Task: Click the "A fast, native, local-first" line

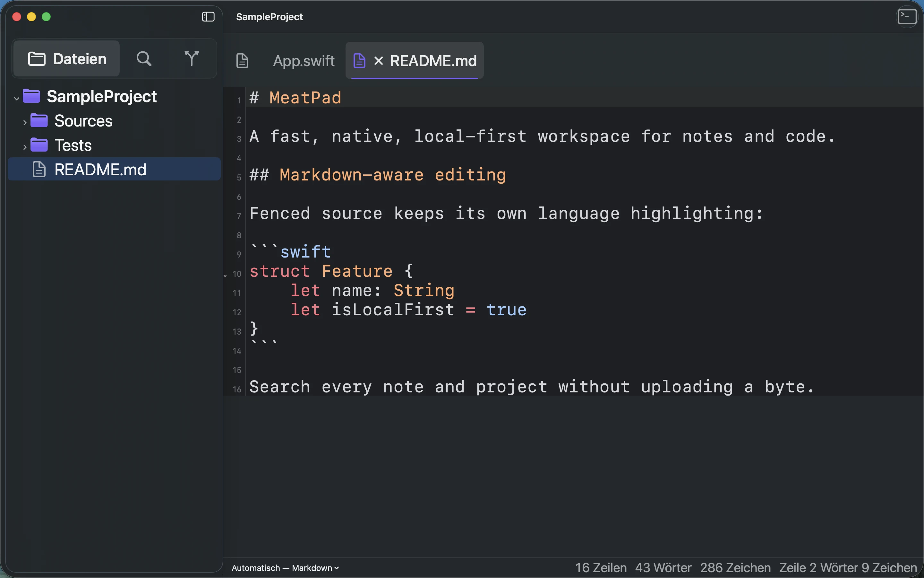Action: (x=542, y=136)
